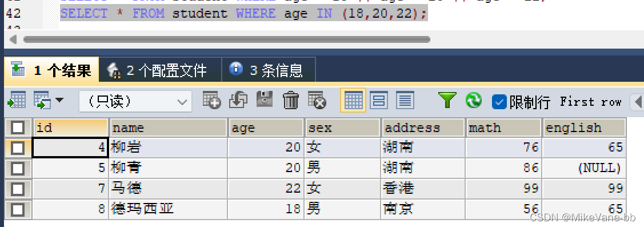
Task: Select the id cell with value 7
Action: pos(70,189)
